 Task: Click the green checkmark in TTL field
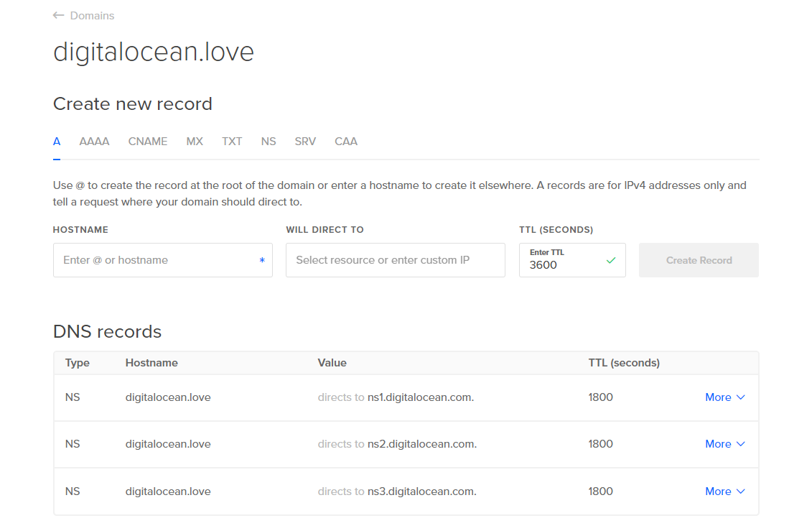coord(611,260)
